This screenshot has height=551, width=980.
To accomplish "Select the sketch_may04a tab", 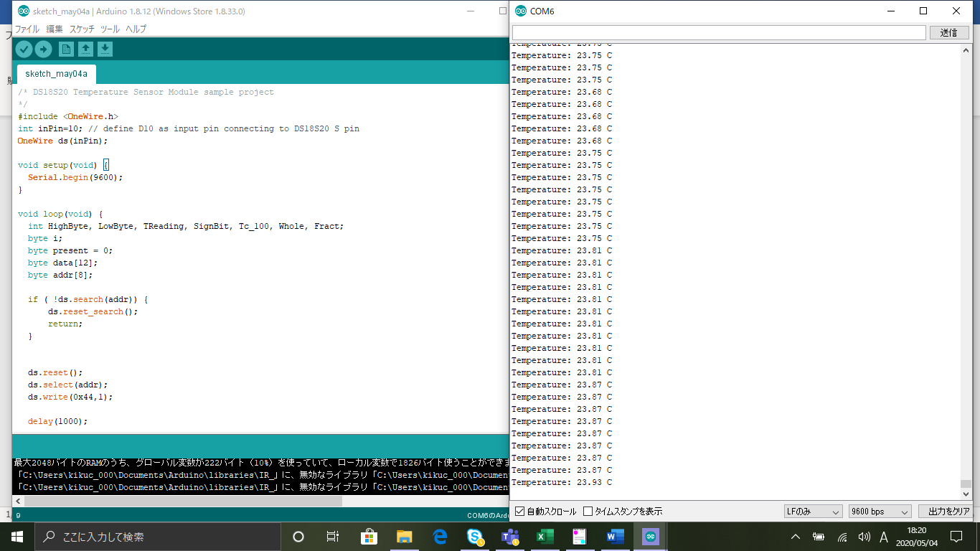I will 56,74.
